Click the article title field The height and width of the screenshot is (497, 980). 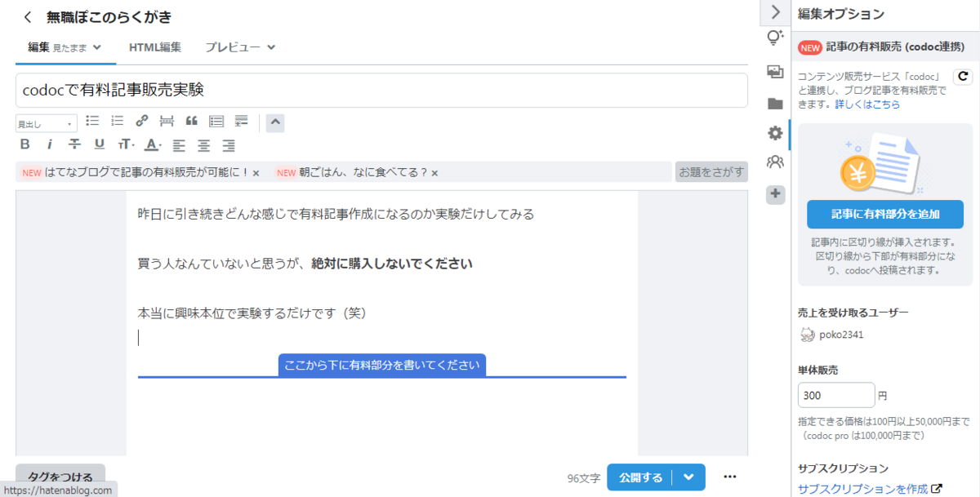click(x=381, y=90)
